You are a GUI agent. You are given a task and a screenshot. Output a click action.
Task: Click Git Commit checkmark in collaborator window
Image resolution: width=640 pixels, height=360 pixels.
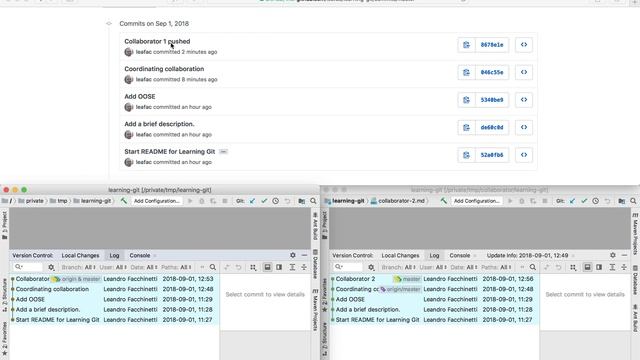(584, 201)
